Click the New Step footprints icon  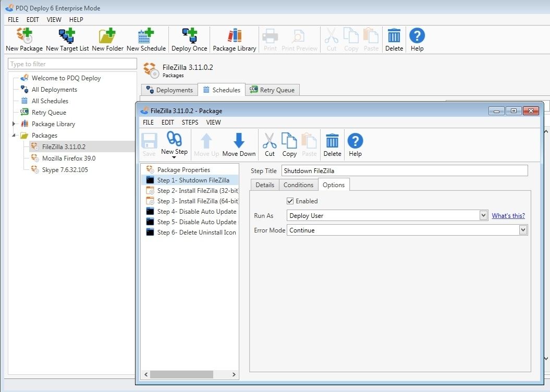pos(174,139)
